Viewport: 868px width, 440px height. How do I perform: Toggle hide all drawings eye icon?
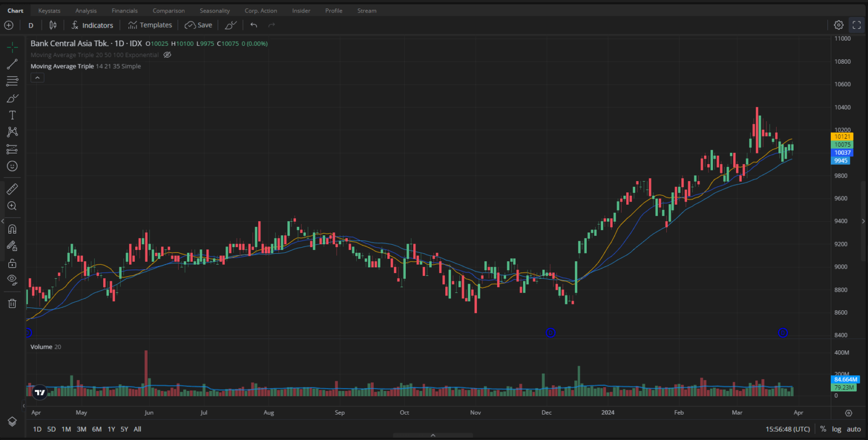tap(12, 280)
